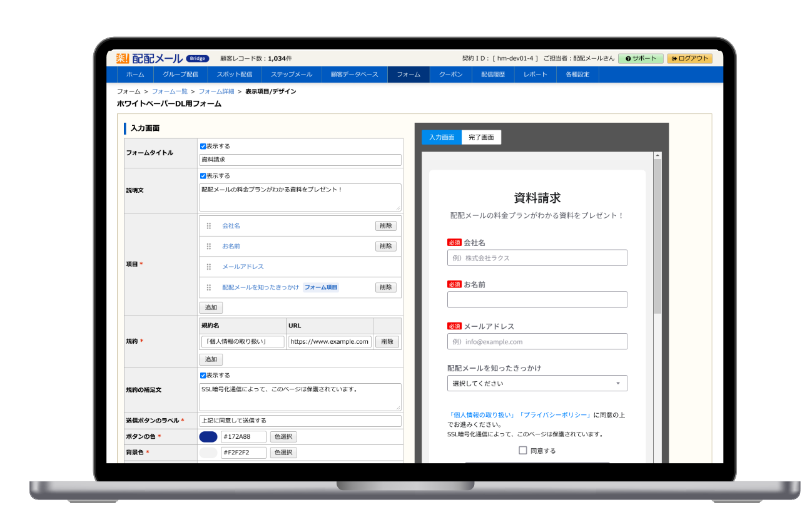The height and width of the screenshot is (529, 812).
Task: Grab the drag handle for 配配メールを知ったきっかけ
Action: 209,287
